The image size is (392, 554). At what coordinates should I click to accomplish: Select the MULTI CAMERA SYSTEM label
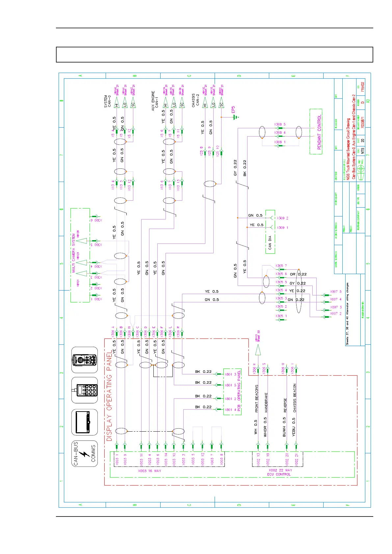coord(73,253)
